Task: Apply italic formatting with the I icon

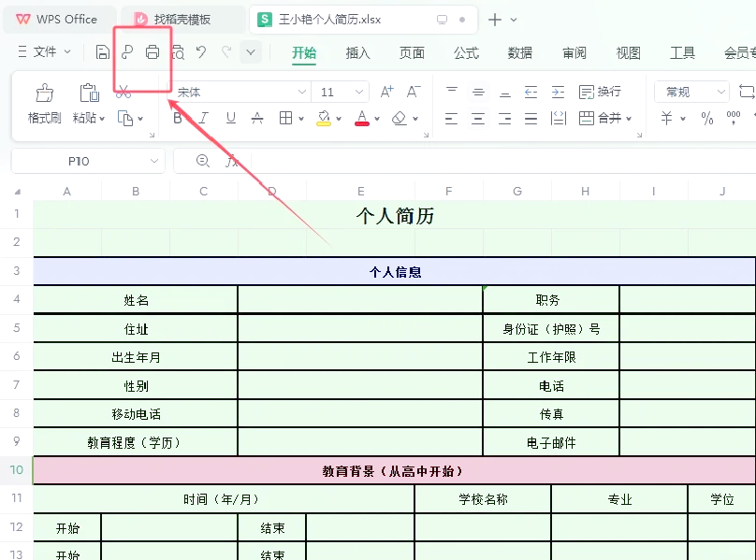Action: (x=202, y=118)
